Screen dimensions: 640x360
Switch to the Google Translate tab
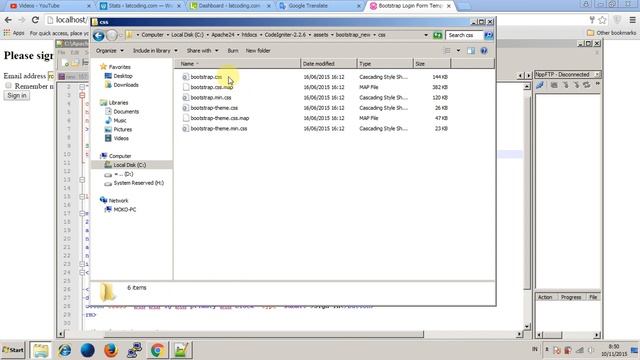click(320, 6)
